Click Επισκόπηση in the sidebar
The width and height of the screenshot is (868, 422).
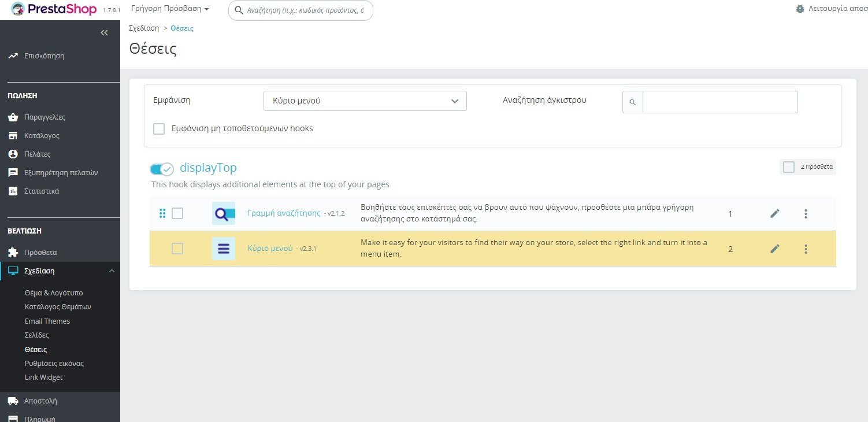[44, 56]
